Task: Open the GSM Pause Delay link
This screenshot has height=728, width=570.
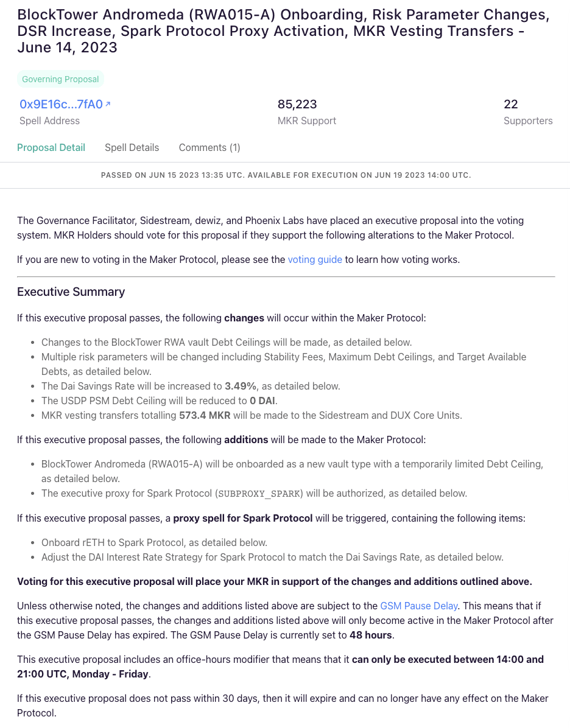Action: pos(418,606)
